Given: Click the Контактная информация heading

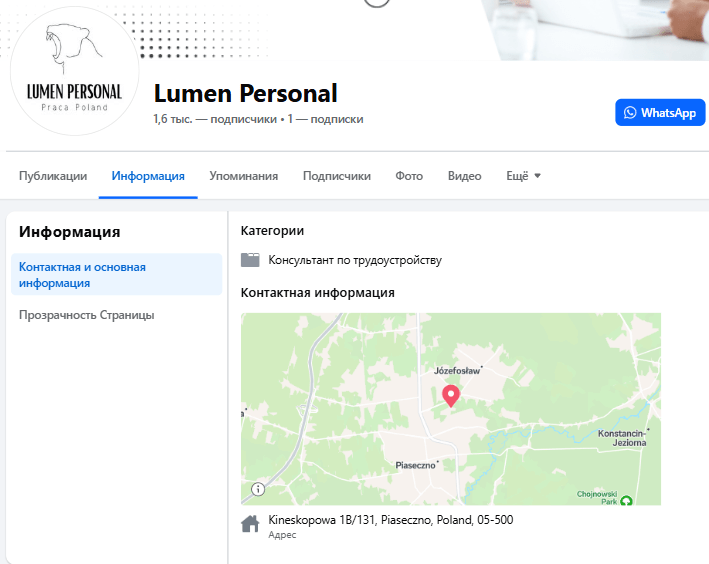Looking at the screenshot, I should (317, 293).
